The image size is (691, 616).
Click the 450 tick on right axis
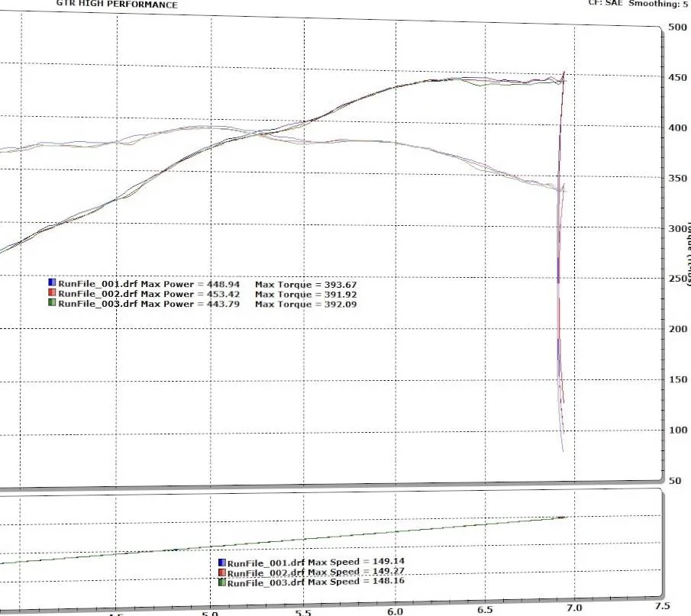(x=677, y=78)
